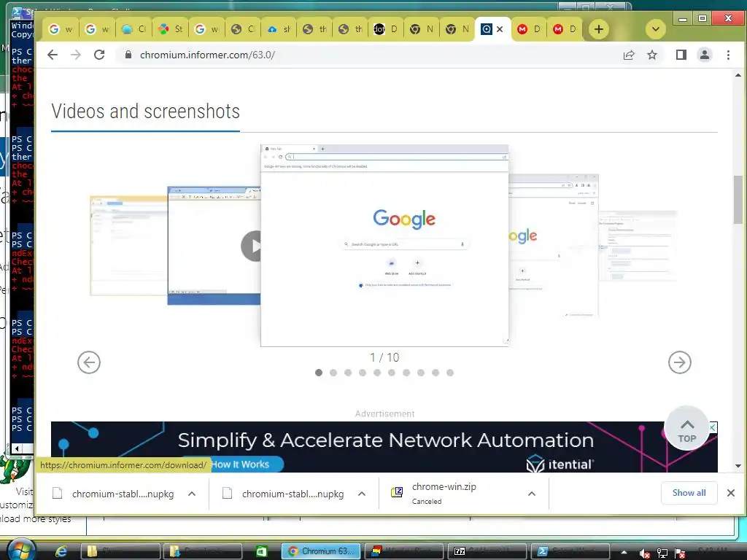The width and height of the screenshot is (747, 560).
Task: Click the muted volume tray icon
Action: (645, 553)
